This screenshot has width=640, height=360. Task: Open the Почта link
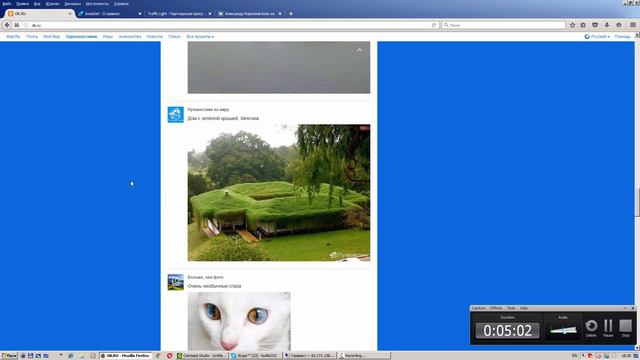tap(31, 36)
